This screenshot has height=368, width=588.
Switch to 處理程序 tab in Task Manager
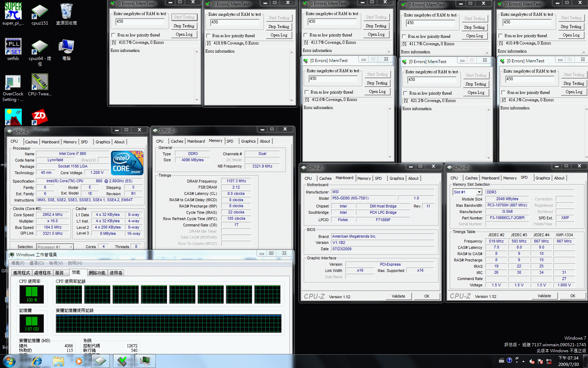point(42,273)
